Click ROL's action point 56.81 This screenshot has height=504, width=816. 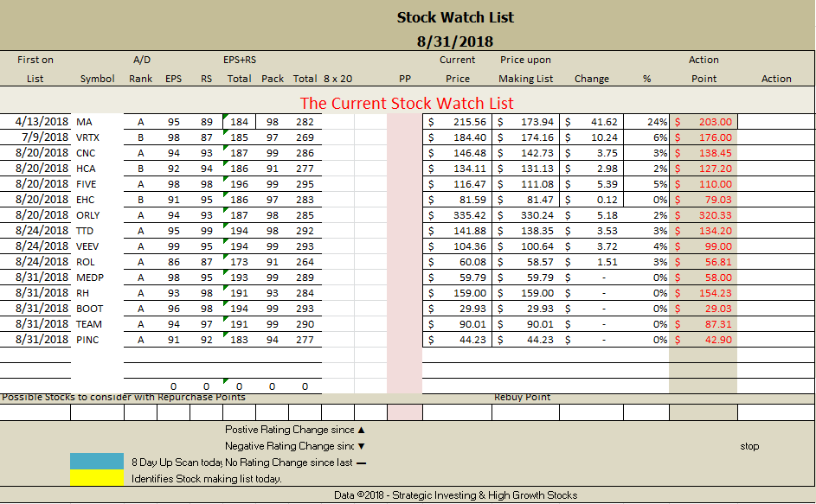click(718, 262)
